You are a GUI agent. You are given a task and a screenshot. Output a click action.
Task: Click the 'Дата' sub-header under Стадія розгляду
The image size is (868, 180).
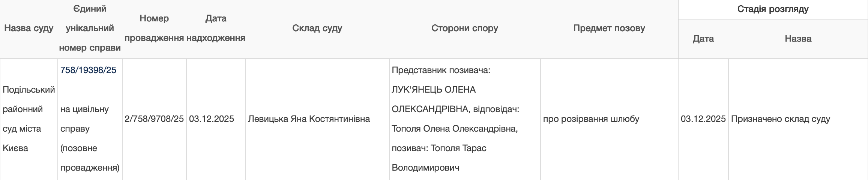pyautogui.click(x=703, y=39)
